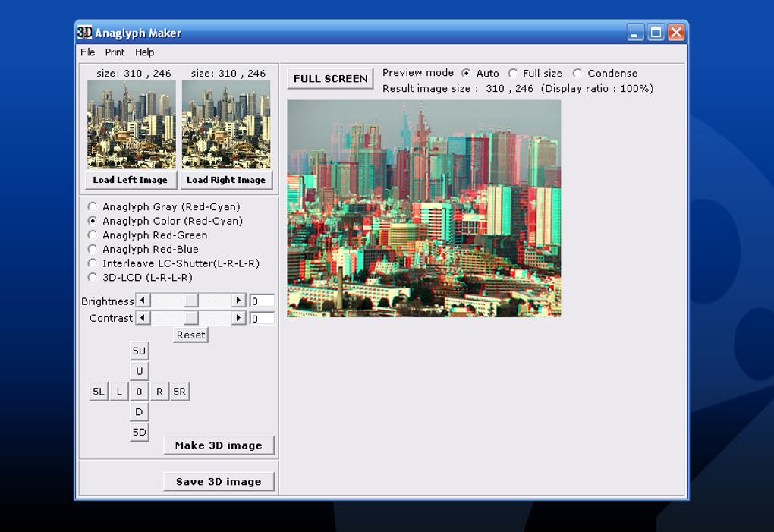Screen dimensions: 774x532
Task: Shift image up one with U
Action: pyautogui.click(x=139, y=371)
